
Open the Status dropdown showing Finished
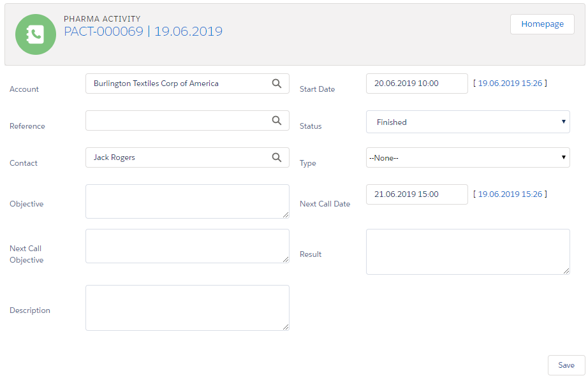coord(467,122)
